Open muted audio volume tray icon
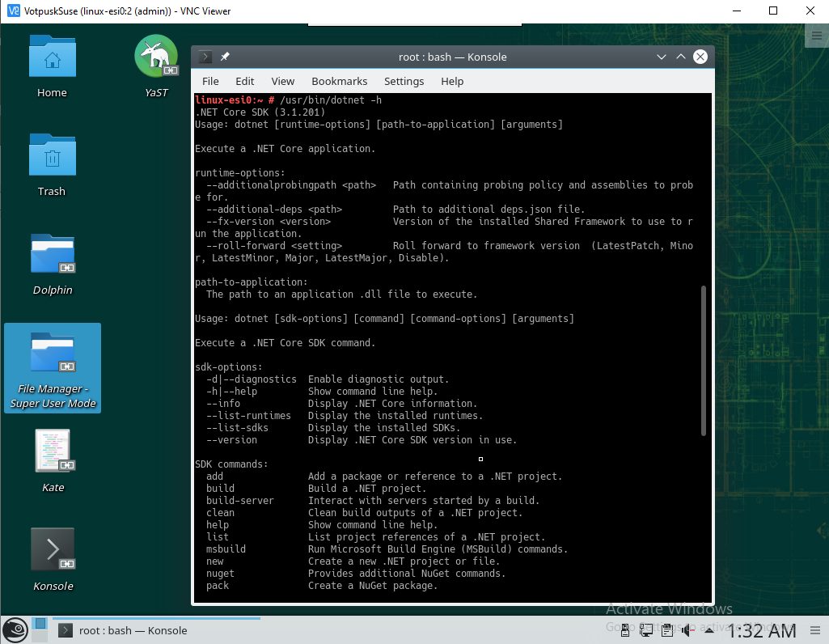829x644 pixels. 687,629
